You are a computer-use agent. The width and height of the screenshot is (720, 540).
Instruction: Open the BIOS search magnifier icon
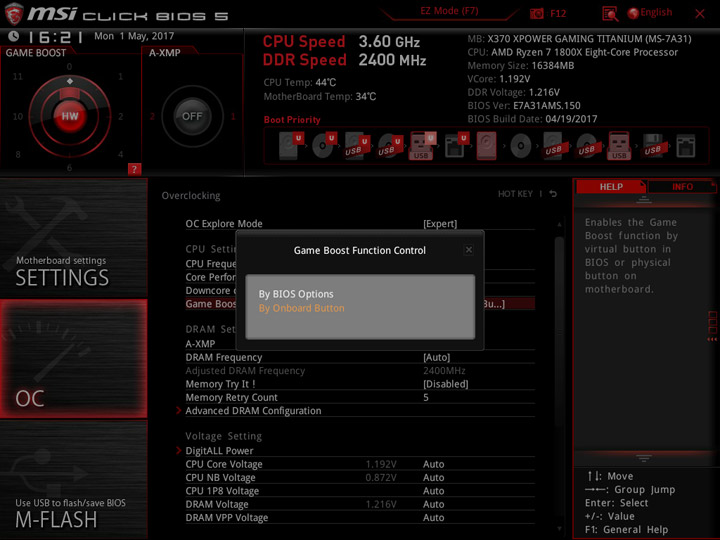click(x=610, y=14)
